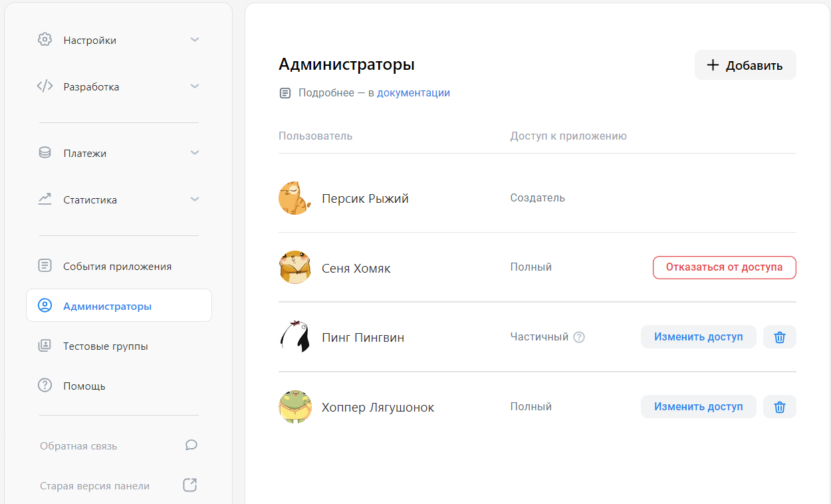Click the external link icon near Старая версия панели

point(189,485)
